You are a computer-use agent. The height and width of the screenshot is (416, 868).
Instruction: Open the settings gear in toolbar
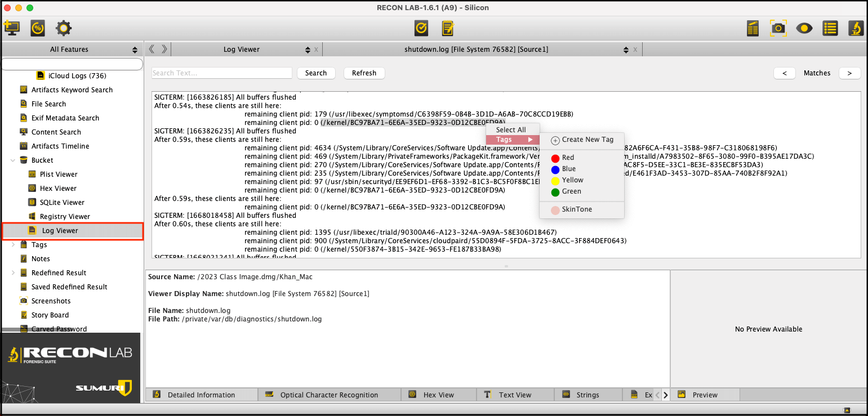pos(63,28)
